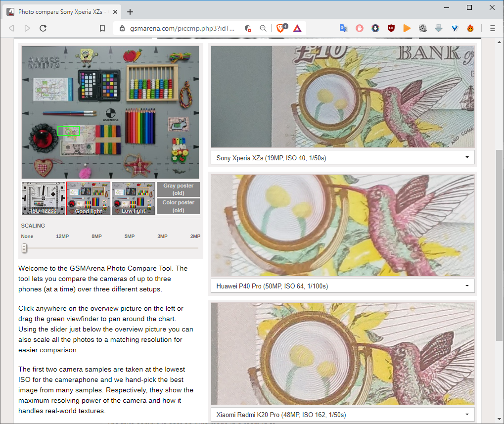Open Google Translate extension

tap(343, 28)
